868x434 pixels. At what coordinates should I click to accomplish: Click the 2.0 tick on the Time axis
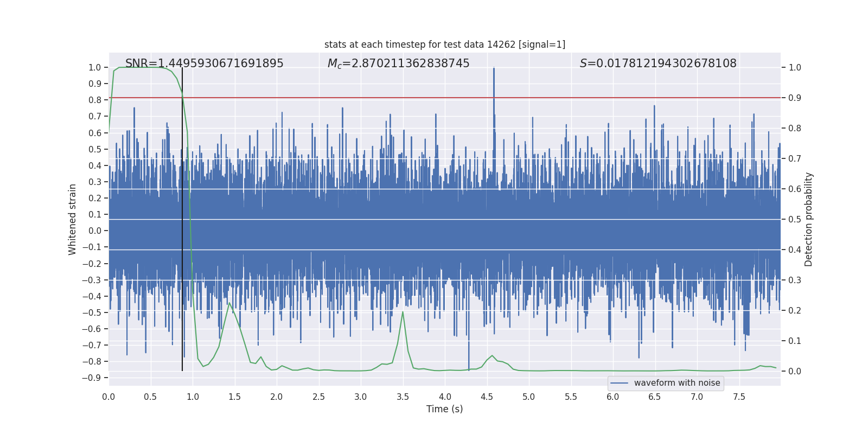click(x=277, y=397)
